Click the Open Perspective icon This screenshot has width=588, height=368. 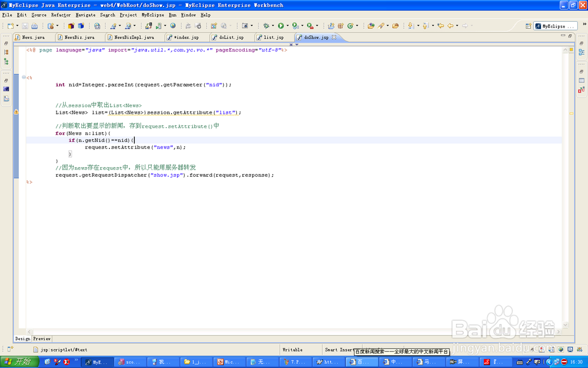pos(528,26)
